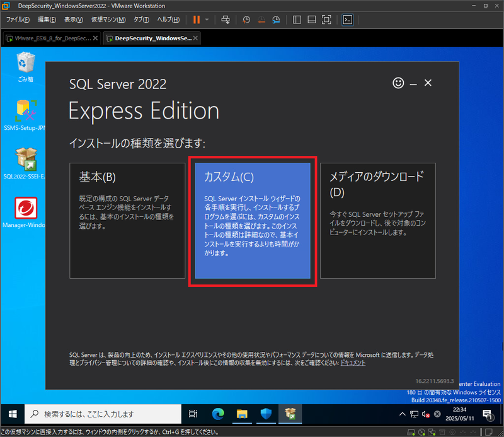Show hidden system tray icons

pyautogui.click(x=402, y=414)
